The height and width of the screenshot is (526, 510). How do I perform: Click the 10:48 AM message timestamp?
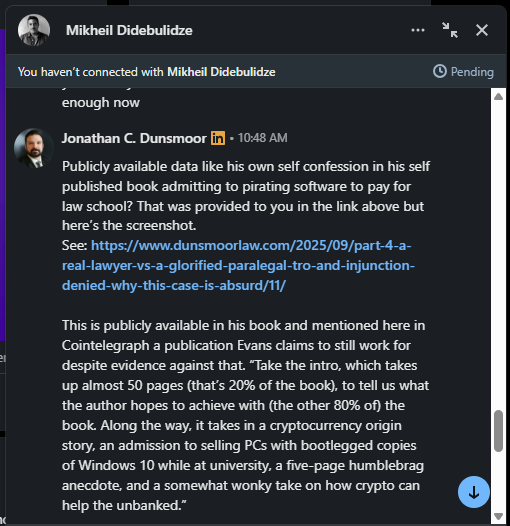pos(262,138)
